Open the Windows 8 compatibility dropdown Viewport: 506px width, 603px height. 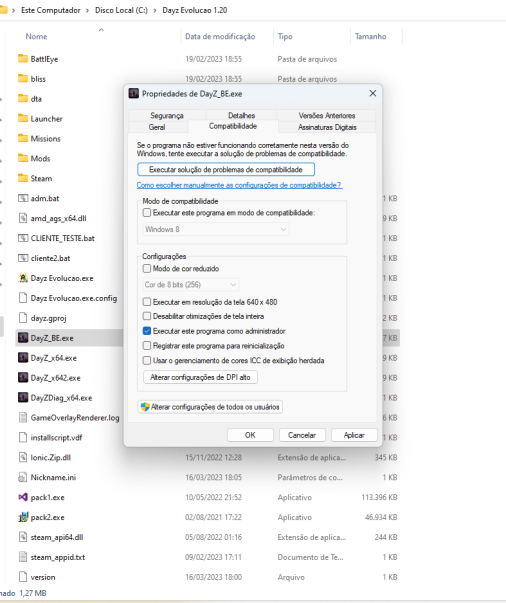[x=216, y=229]
